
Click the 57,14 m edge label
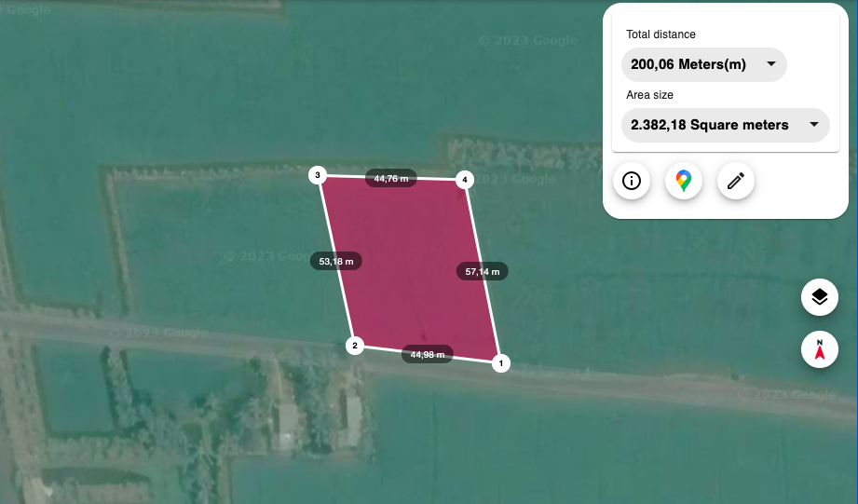[482, 271]
